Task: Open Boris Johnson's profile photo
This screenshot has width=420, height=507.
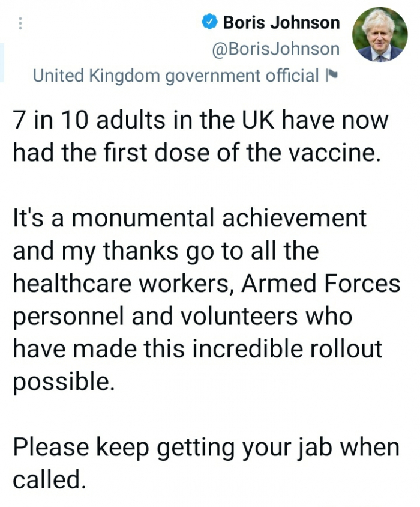Action: click(x=379, y=35)
